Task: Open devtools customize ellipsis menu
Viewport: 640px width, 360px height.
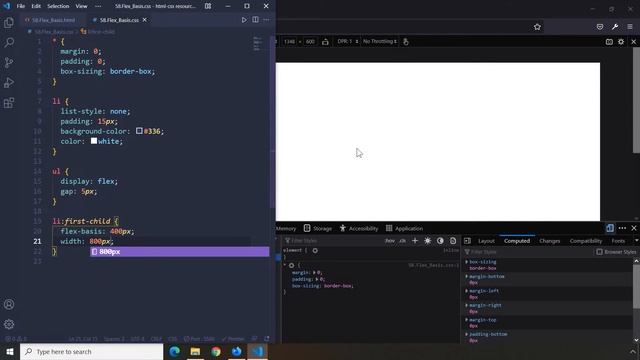Action: point(622,228)
